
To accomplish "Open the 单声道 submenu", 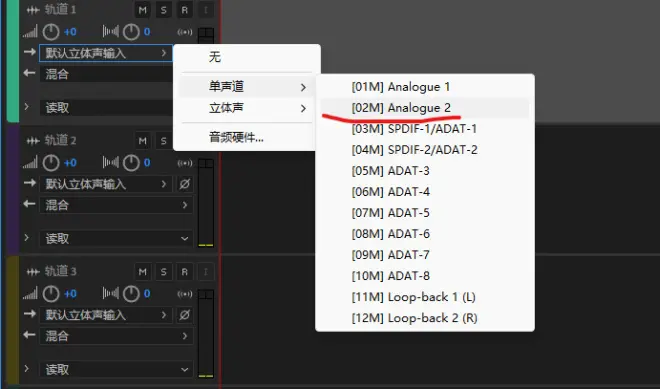I will (x=247, y=87).
